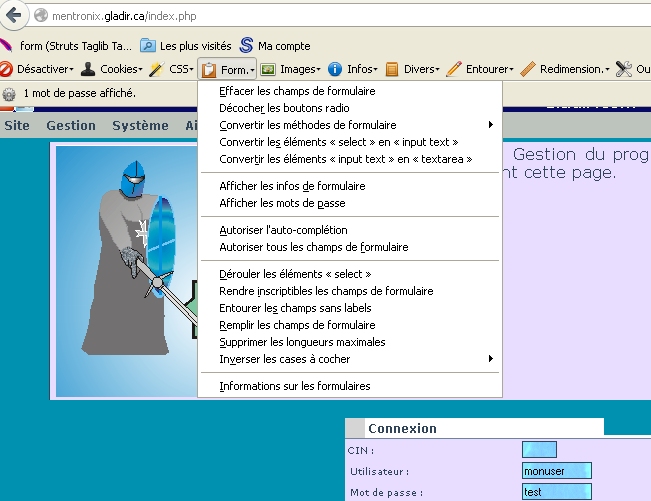
Task: Click the '1 mot de passe affiché.' message
Action: point(80,93)
